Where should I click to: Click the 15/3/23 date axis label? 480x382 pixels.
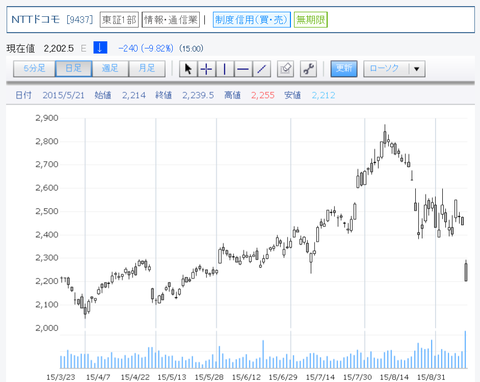tap(61, 377)
